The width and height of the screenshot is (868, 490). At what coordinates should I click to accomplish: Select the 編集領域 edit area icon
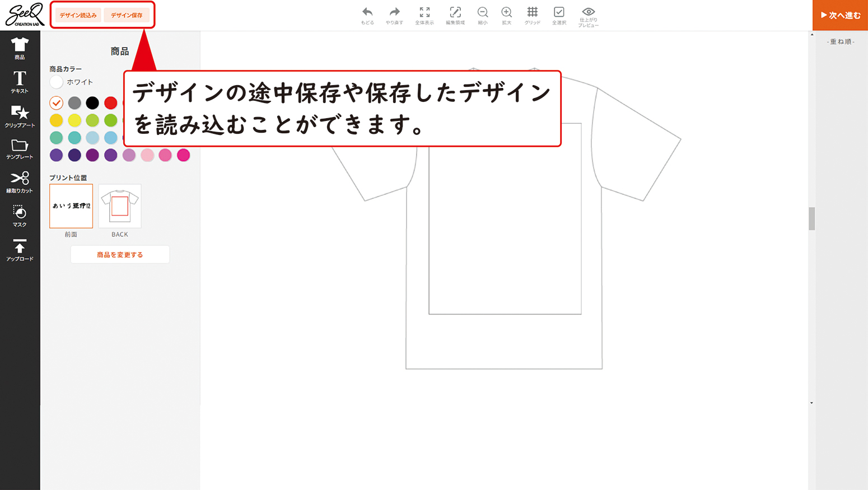tap(455, 15)
